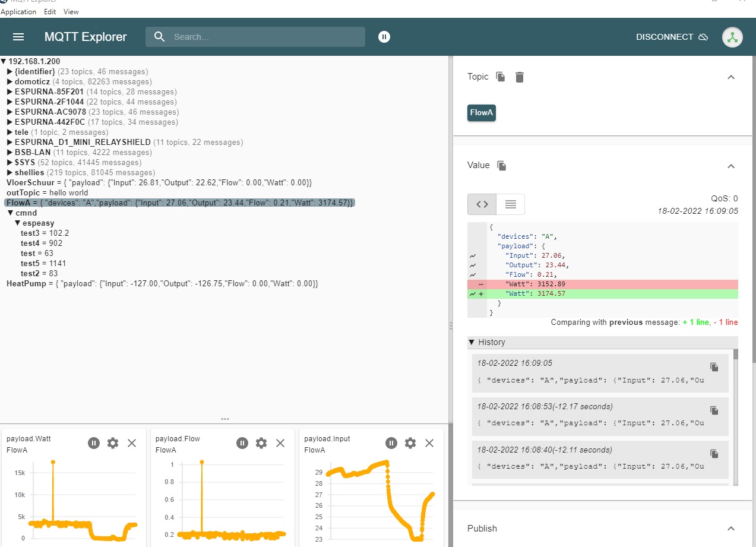The height and width of the screenshot is (547, 756).
Task: Select test3 = 102.2 entry
Action: tap(45, 233)
